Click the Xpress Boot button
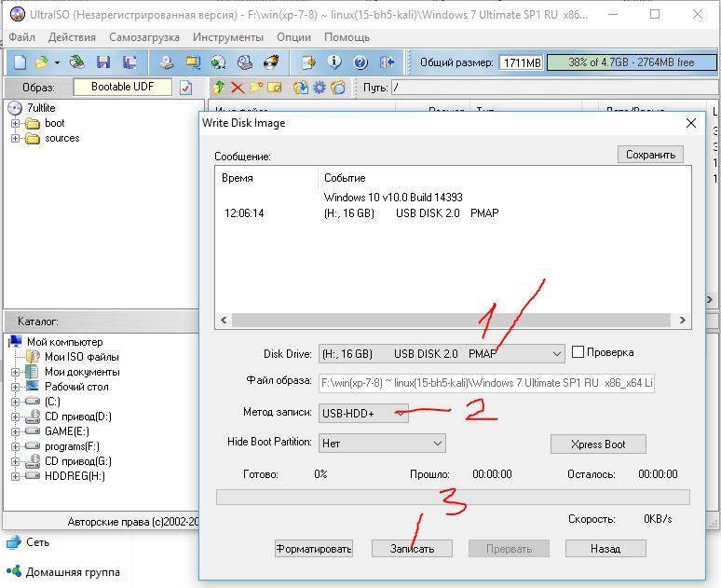The width and height of the screenshot is (721, 588). tap(598, 444)
